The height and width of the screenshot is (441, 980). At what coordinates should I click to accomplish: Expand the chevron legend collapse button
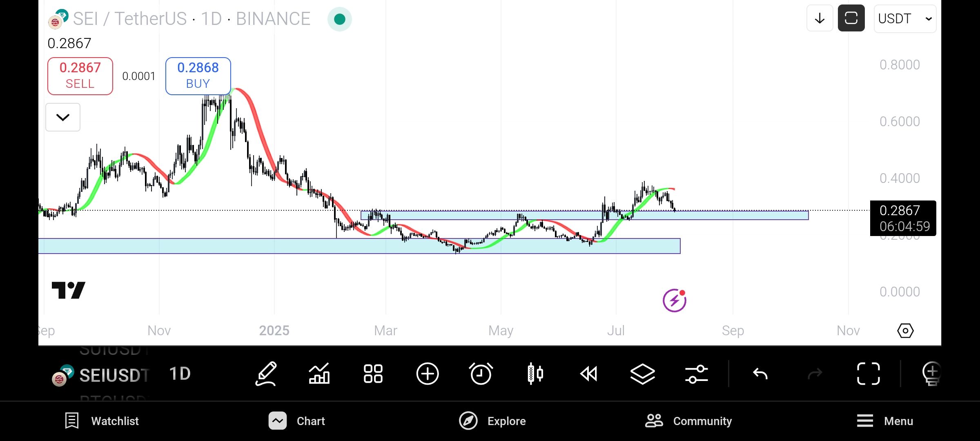point(63,117)
